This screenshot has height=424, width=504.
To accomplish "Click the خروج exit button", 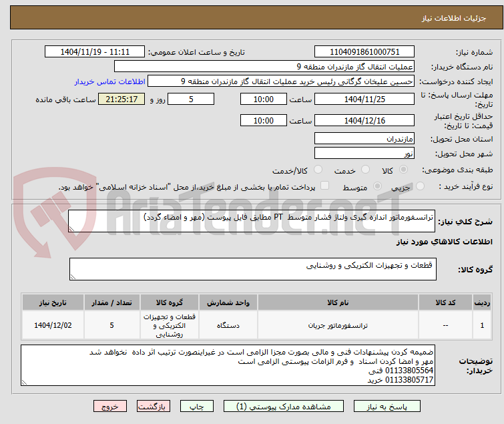I will (x=110, y=407).
